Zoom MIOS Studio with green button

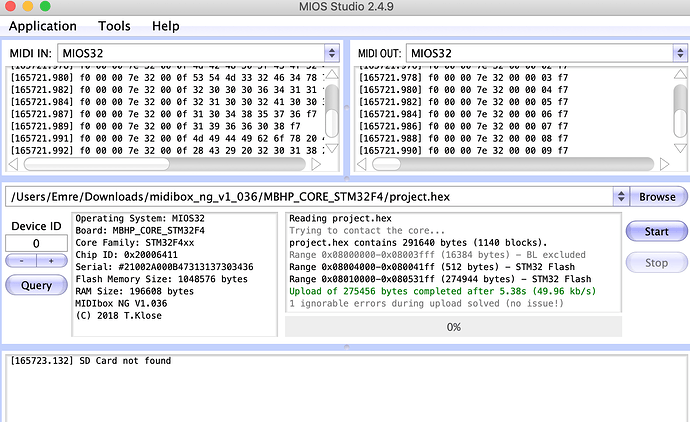tap(45, 6)
